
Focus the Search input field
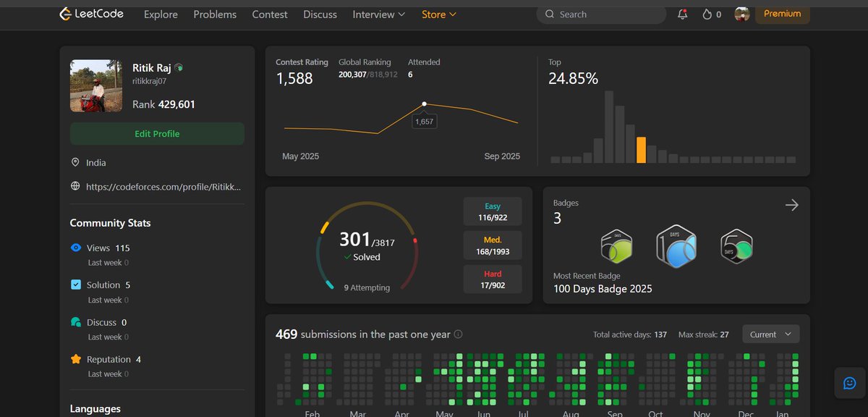point(601,14)
